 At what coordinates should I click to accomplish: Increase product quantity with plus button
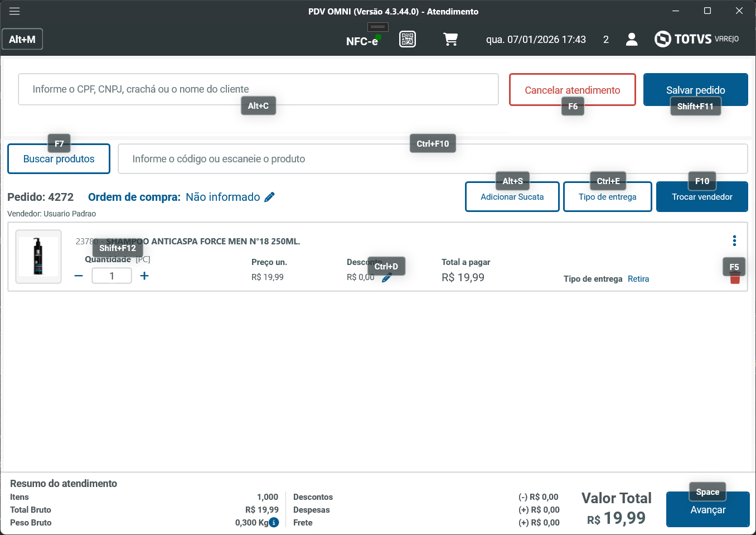point(144,276)
